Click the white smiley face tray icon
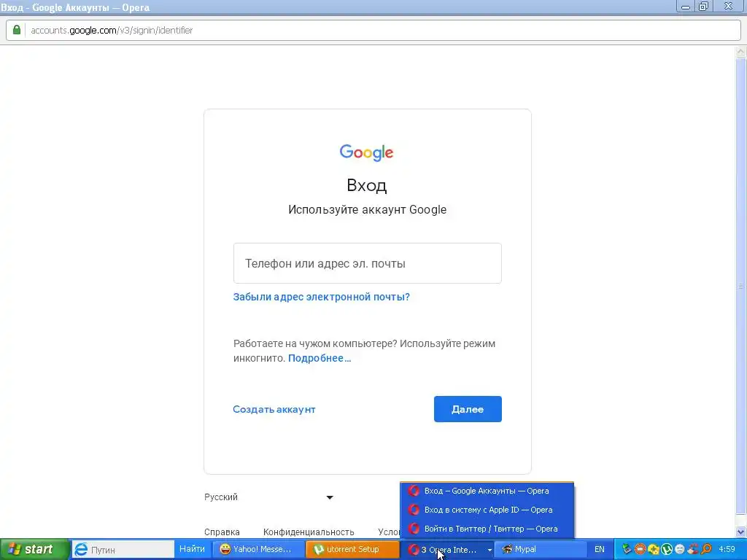The width and height of the screenshot is (747, 560). coord(680,550)
